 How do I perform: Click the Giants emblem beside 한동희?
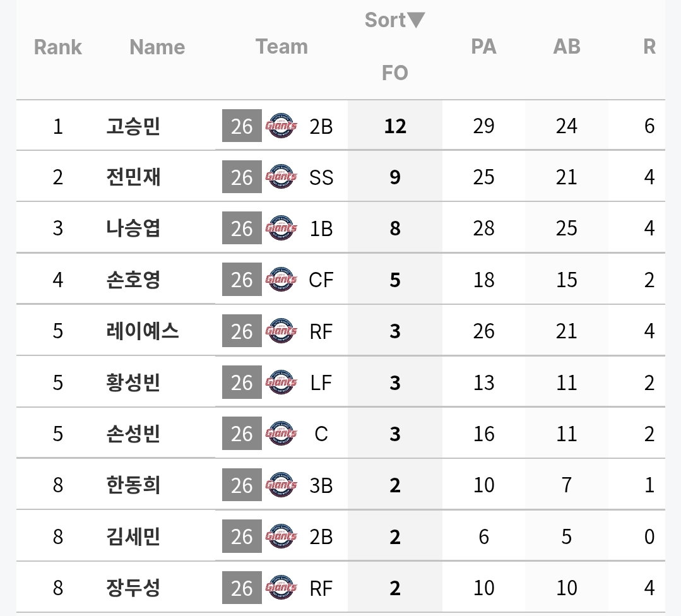281,484
